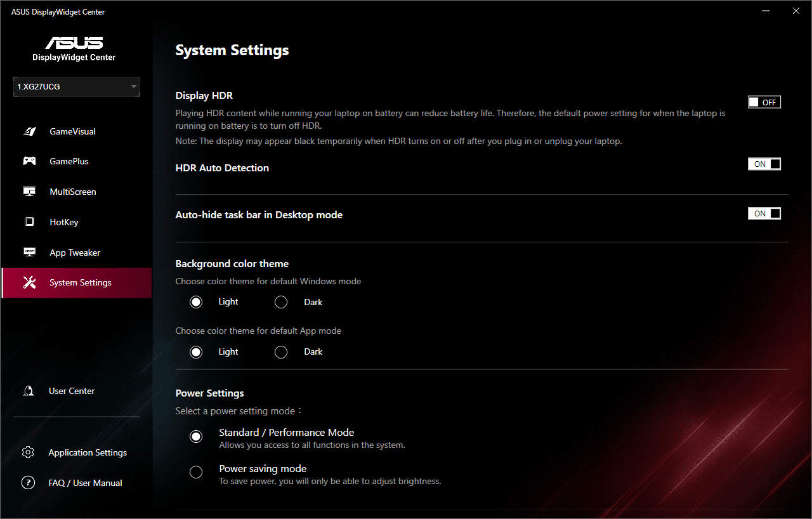Toggle Auto-hide task bar in Desktop mode
The image size is (812, 519).
pos(764,214)
